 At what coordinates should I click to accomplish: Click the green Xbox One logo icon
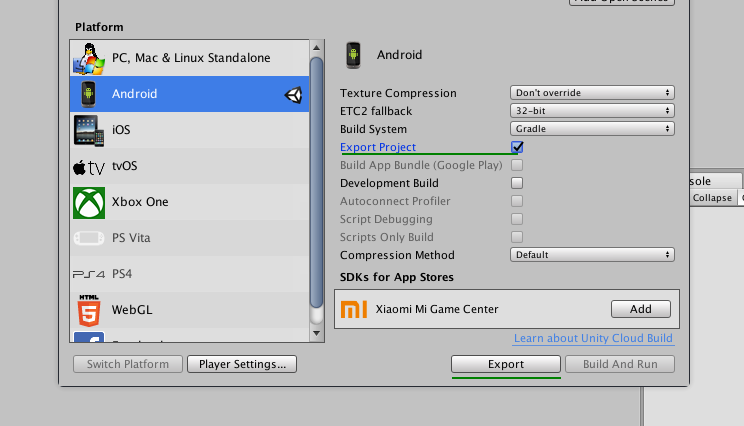(x=89, y=203)
